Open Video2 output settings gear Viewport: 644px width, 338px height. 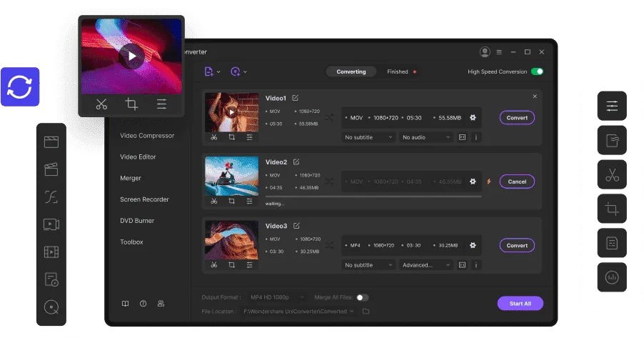click(x=473, y=182)
